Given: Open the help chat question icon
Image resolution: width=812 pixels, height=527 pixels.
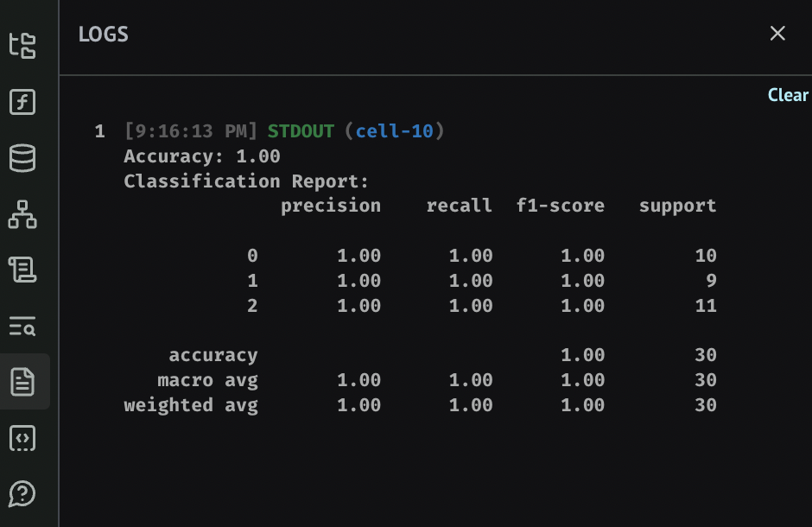Looking at the screenshot, I should [x=22, y=494].
